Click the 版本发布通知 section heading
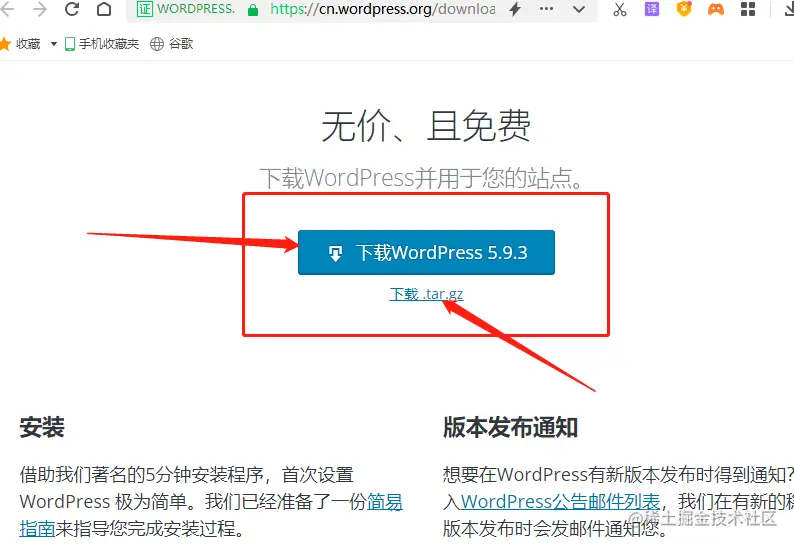Viewport: 794px width, 545px height. click(x=510, y=427)
